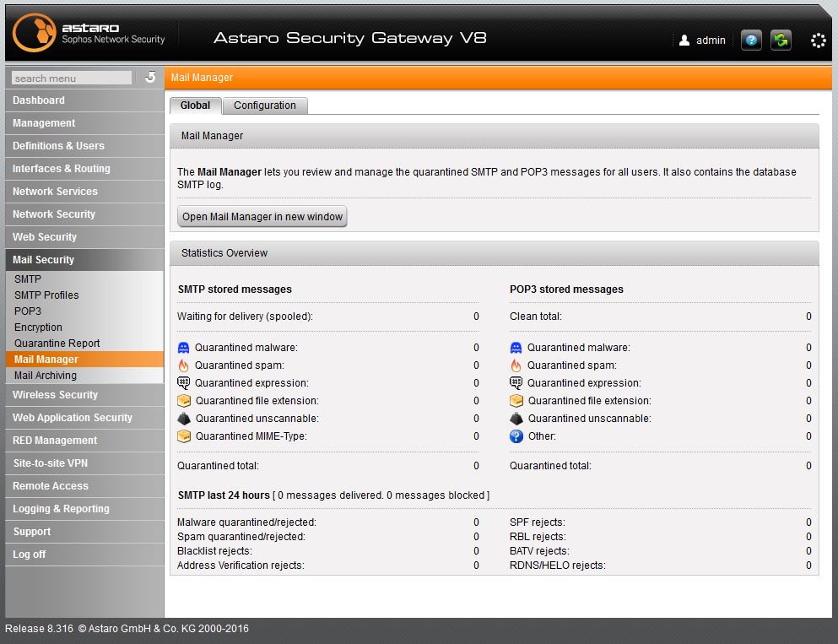The image size is (838, 644).
Task: Open Remote Access menu
Action: pos(84,486)
